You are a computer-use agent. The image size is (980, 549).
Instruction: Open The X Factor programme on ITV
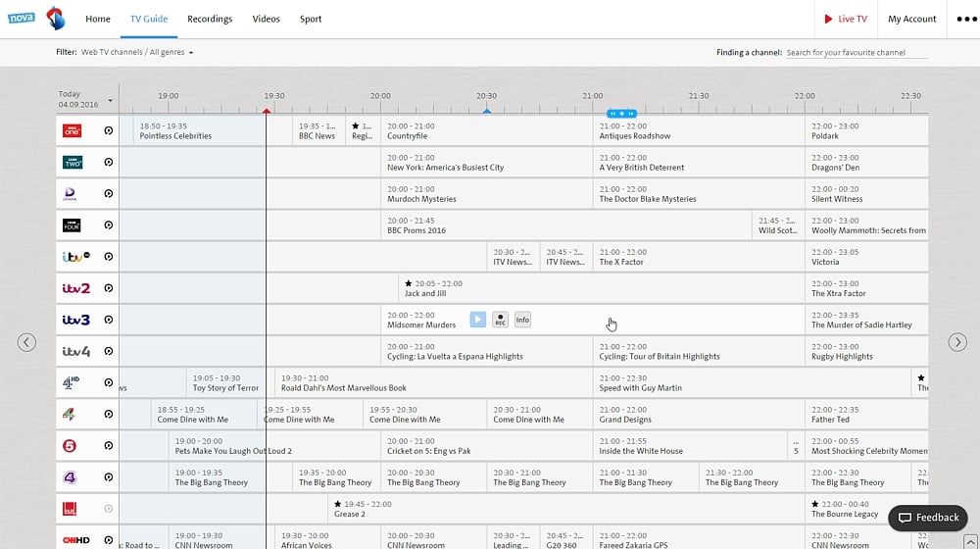pos(698,257)
